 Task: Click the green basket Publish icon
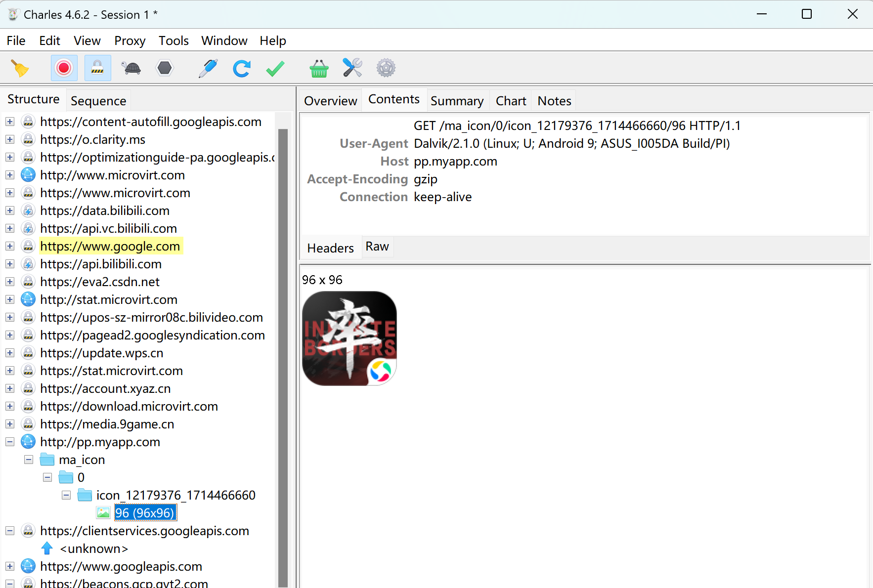tap(319, 68)
